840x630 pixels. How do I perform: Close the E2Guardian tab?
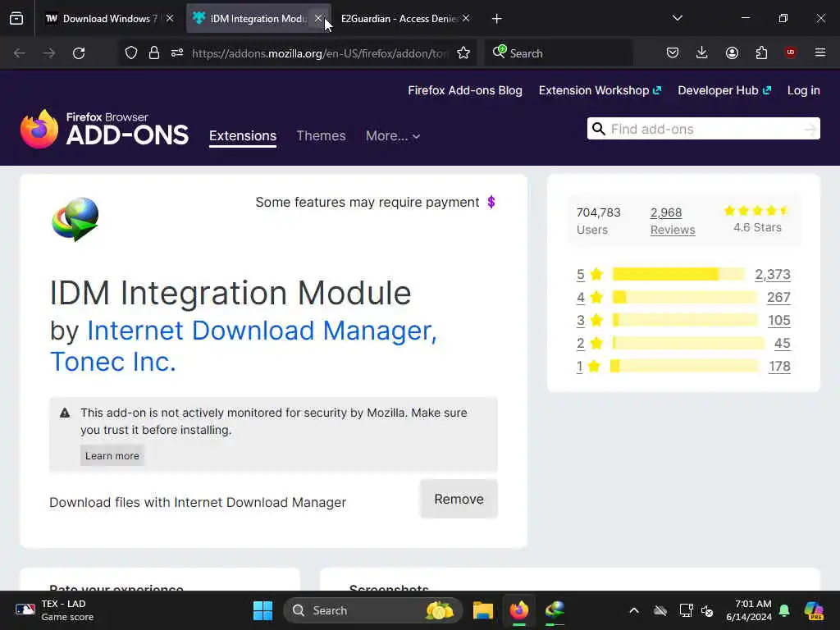pyautogui.click(x=466, y=19)
